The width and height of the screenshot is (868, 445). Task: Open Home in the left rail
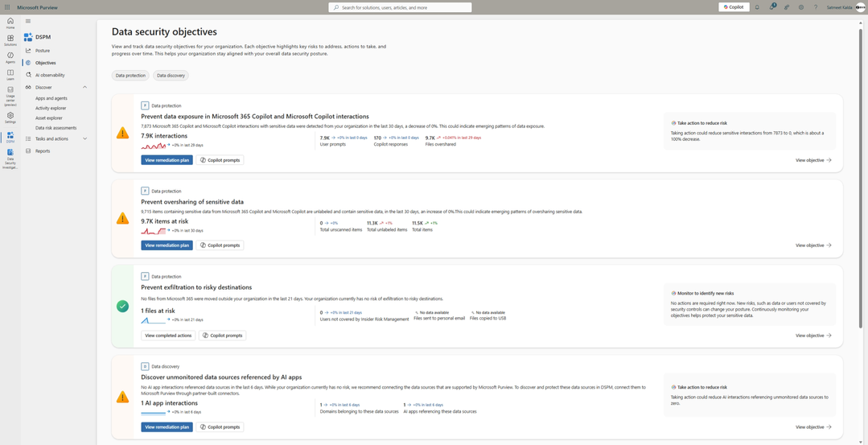pyautogui.click(x=10, y=23)
